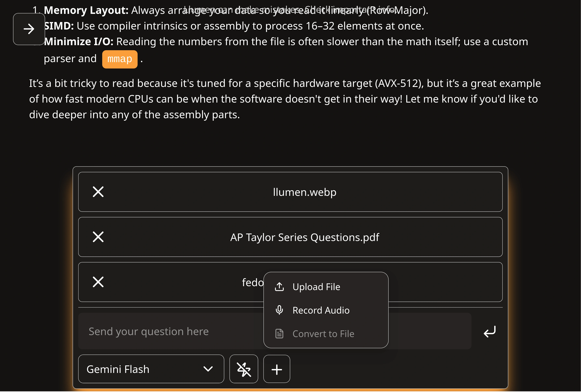581x392 pixels.
Task: Expand model list via the chevron
Action: 208,369
